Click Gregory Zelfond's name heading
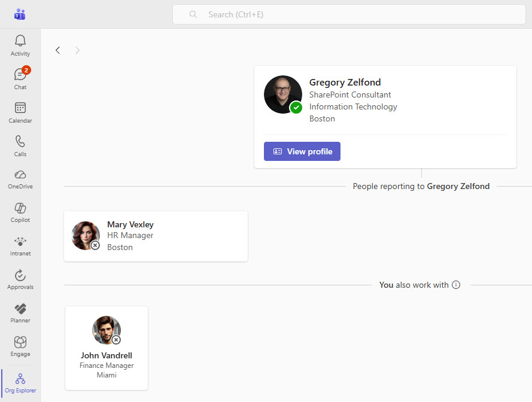The height and width of the screenshot is (402, 532). click(345, 83)
